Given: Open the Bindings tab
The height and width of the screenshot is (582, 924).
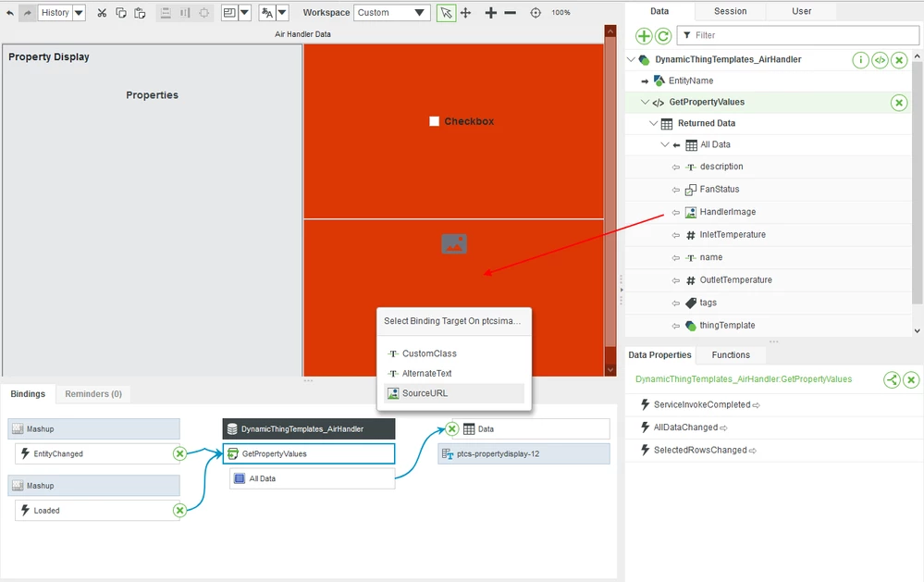Looking at the screenshot, I should 28,394.
